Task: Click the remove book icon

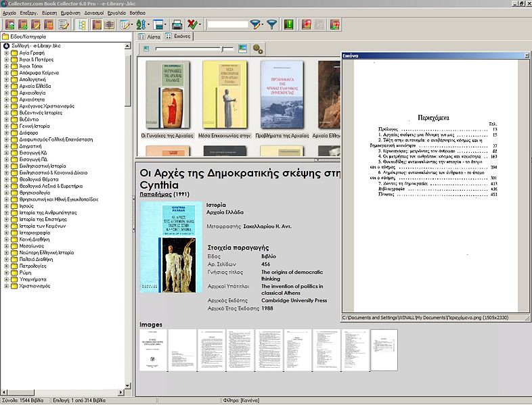Action: click(49, 25)
